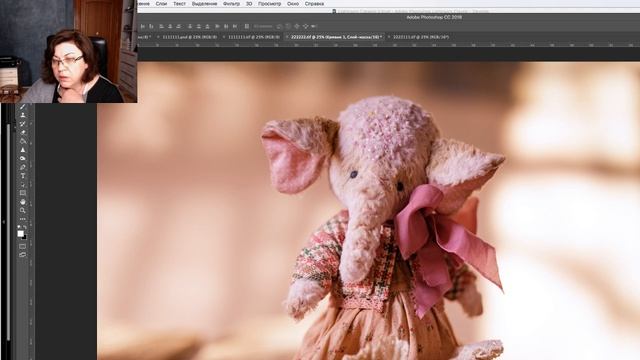Select the Brush tool
640x360 pixels.
point(23,107)
